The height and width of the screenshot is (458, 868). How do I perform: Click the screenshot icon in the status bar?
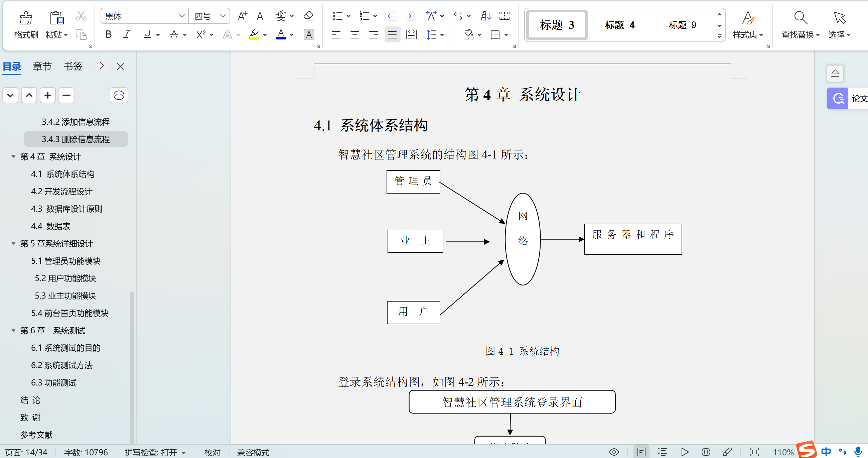pos(754,452)
